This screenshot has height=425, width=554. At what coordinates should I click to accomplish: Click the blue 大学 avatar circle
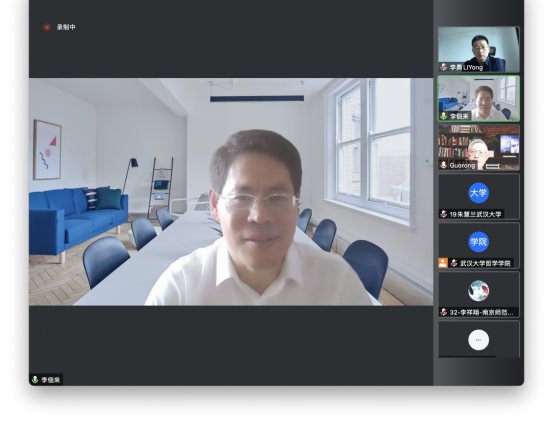coord(479,193)
